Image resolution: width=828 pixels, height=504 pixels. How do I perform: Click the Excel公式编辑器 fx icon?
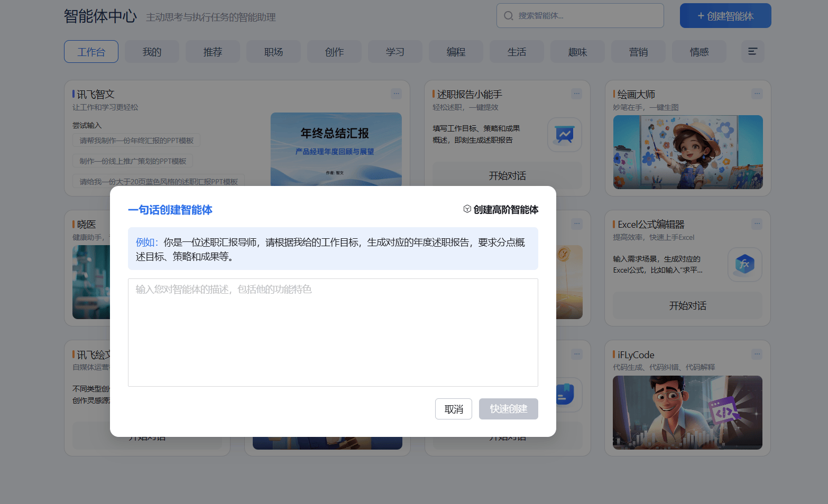744,264
